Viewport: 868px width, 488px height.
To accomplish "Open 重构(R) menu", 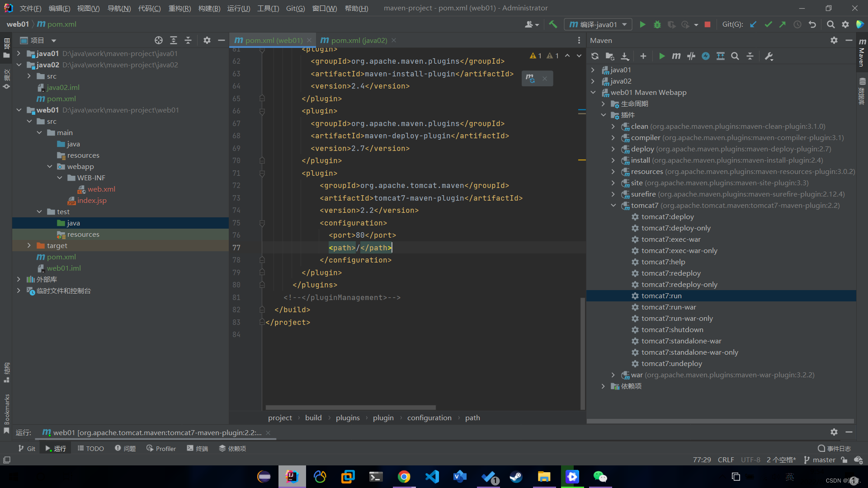I will pyautogui.click(x=179, y=8).
